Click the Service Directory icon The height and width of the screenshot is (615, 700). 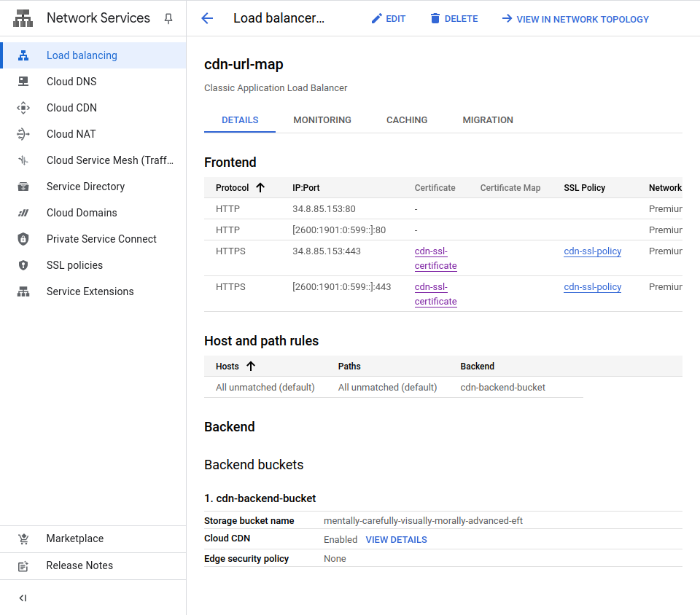pyautogui.click(x=23, y=187)
